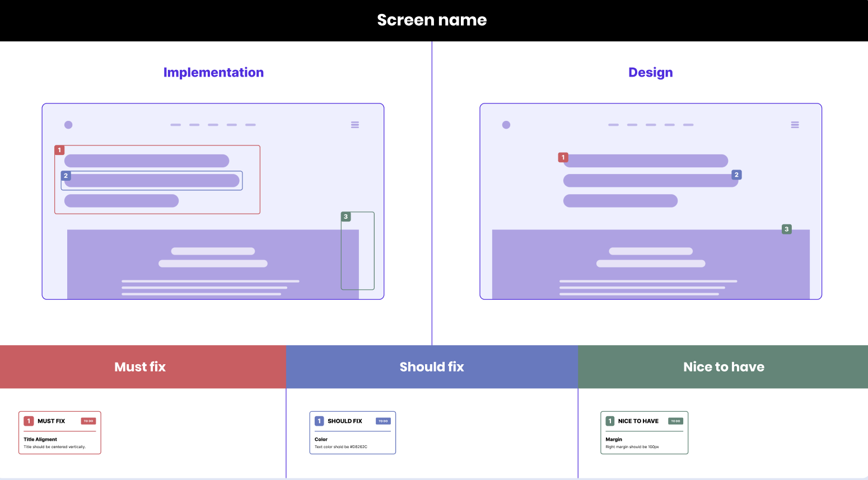Screen dimensions: 868x480
Task: Select red marker 1 in Implementation mockup
Action: (59, 150)
